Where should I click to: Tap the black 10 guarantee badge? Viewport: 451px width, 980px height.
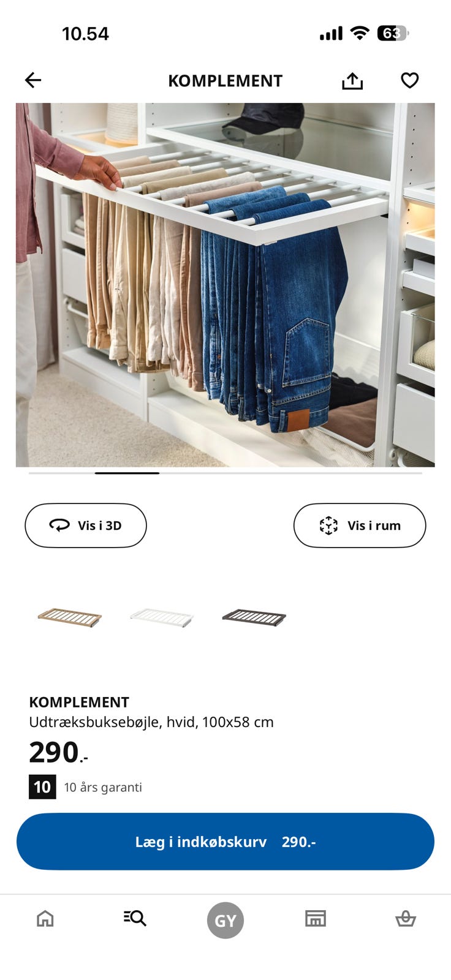[42, 787]
